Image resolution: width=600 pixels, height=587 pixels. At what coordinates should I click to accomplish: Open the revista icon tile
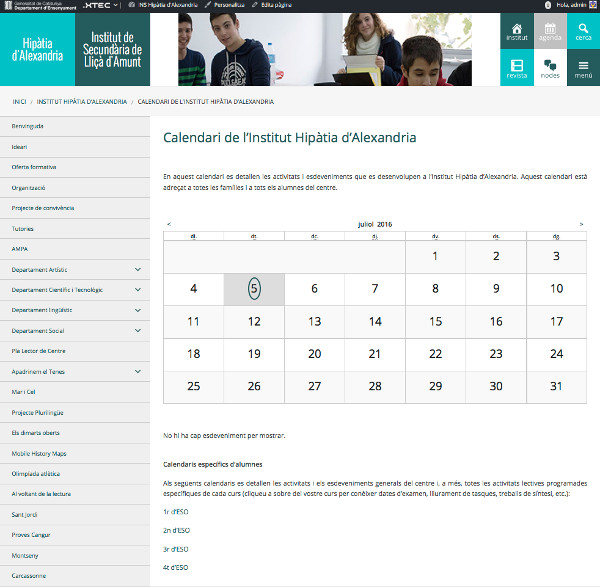click(x=516, y=68)
